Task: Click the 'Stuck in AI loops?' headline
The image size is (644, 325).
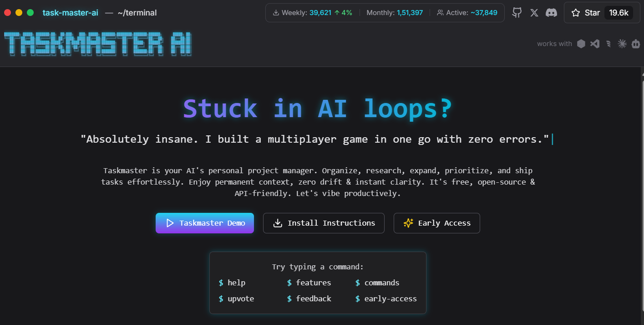Action: pyautogui.click(x=318, y=108)
